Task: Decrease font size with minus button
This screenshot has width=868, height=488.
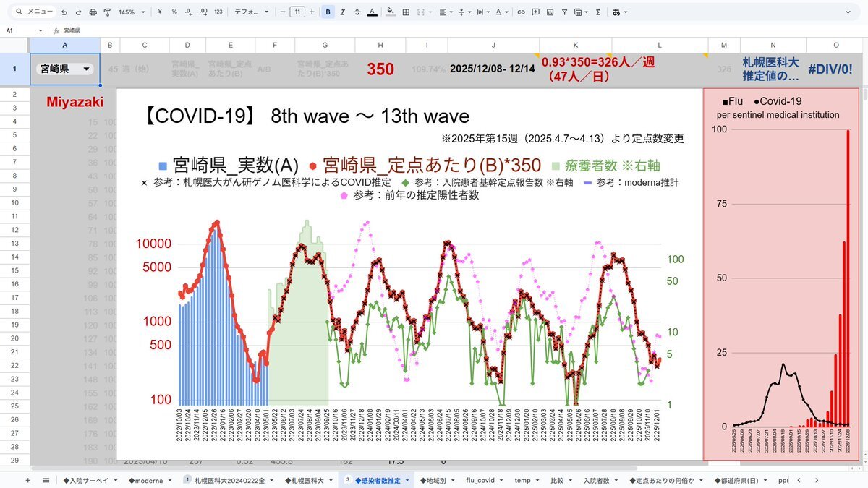Action: [282, 12]
